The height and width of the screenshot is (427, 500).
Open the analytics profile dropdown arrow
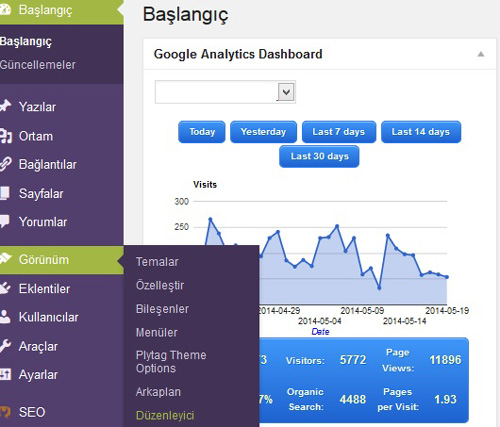(286, 92)
